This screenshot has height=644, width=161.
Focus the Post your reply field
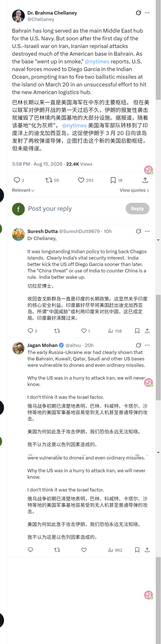pos(75,209)
